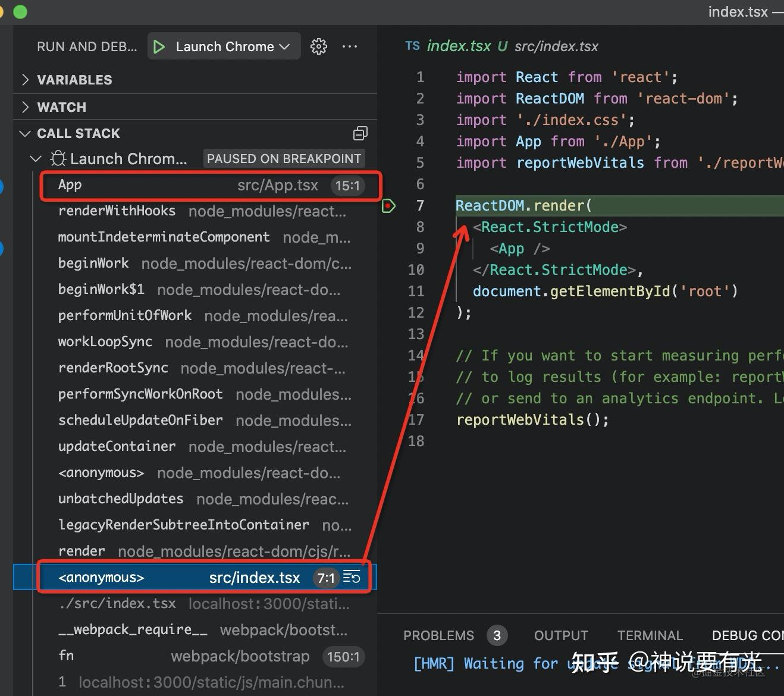Toggle breakpoint marker at line 7
784x696 pixels.
(388, 206)
